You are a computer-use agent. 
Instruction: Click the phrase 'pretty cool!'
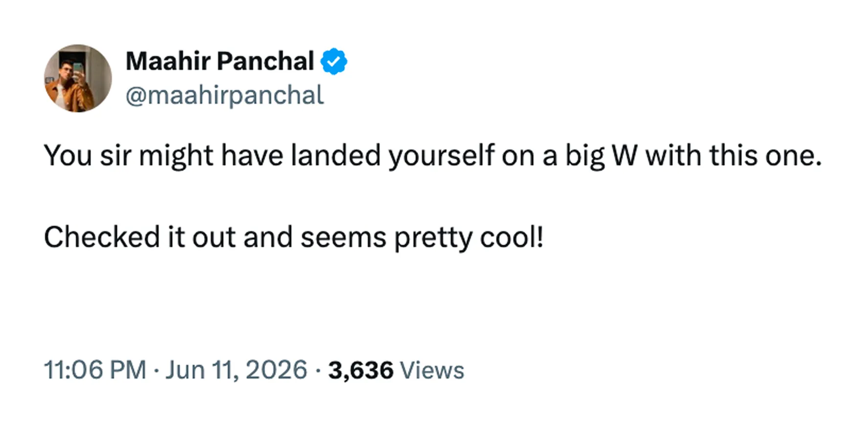(x=469, y=237)
